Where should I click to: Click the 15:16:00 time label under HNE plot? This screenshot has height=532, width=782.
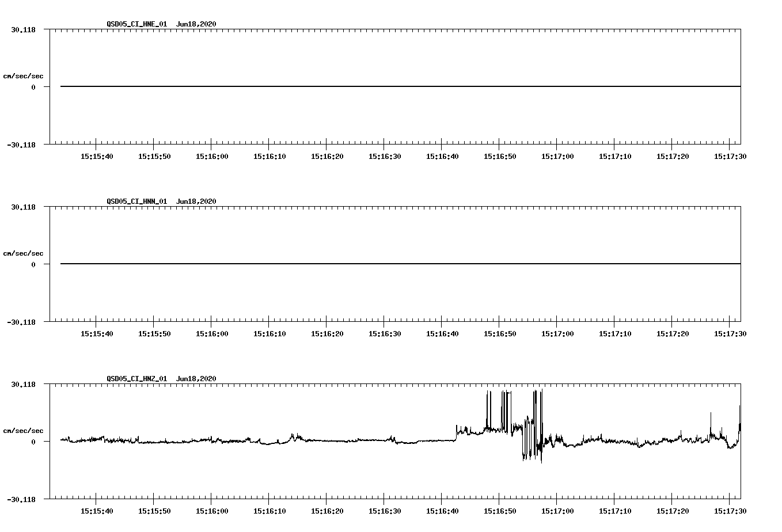click(212, 156)
